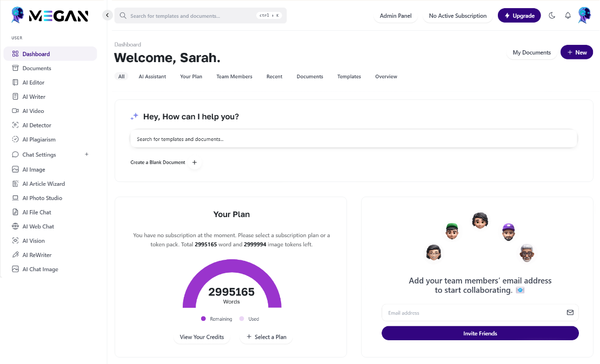This screenshot has width=600, height=364.
Task: Click Invite Friends button
Action: pyautogui.click(x=480, y=333)
